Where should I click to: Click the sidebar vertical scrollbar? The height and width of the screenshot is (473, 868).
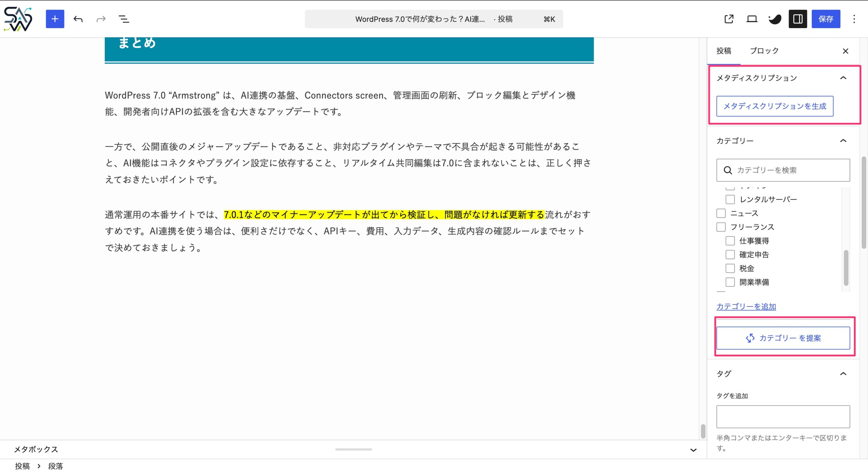864,202
